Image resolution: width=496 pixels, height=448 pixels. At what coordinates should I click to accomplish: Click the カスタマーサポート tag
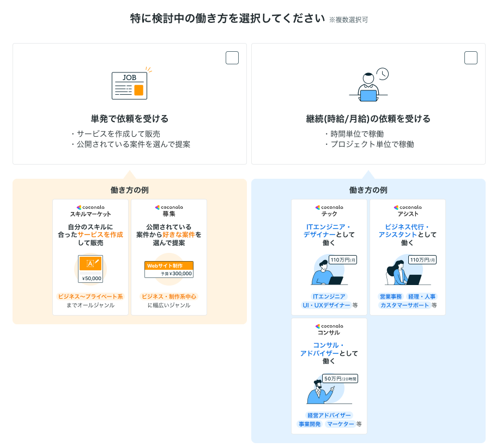(404, 306)
